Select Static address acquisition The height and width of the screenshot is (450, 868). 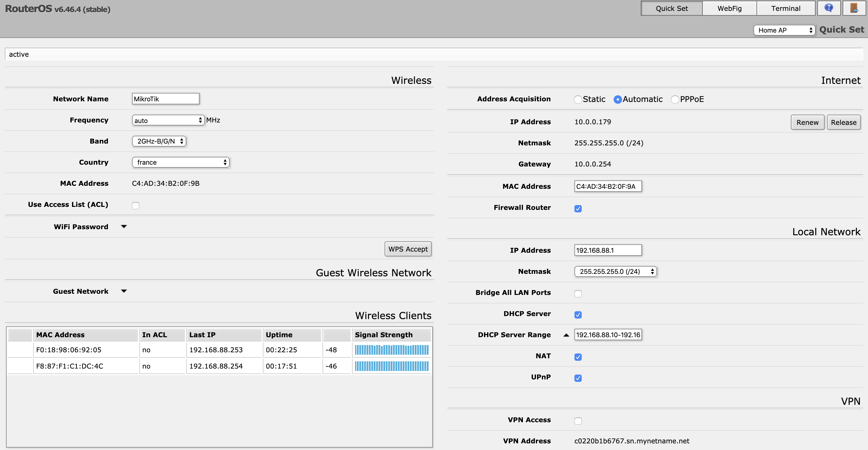578,100
